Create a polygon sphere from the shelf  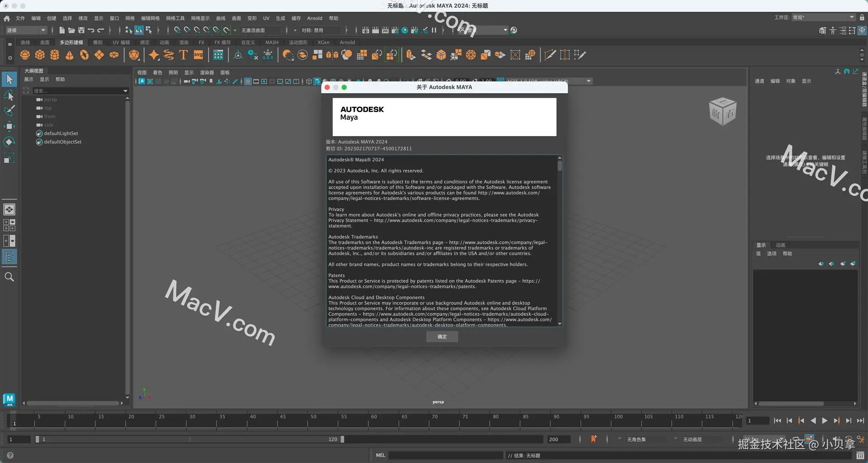click(25, 55)
